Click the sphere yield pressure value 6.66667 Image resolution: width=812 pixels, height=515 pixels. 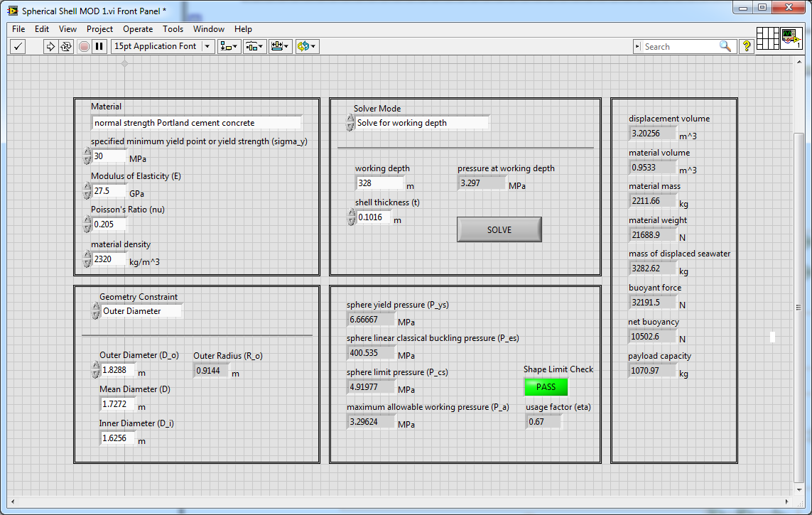coord(371,320)
